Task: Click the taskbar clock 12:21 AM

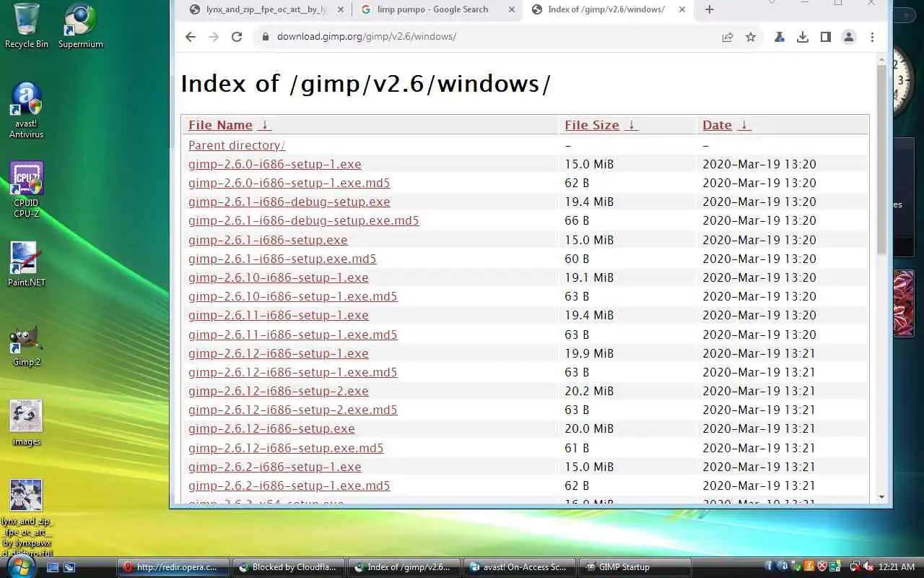Action: coord(898,567)
